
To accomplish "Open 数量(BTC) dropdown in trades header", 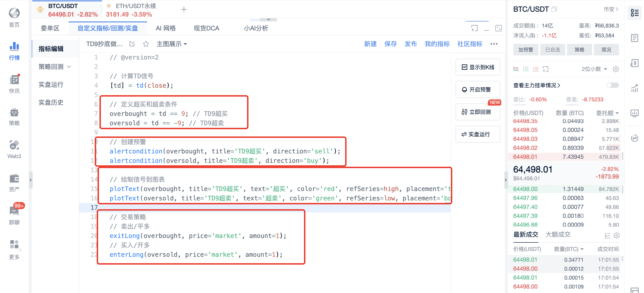I will 569,249.
